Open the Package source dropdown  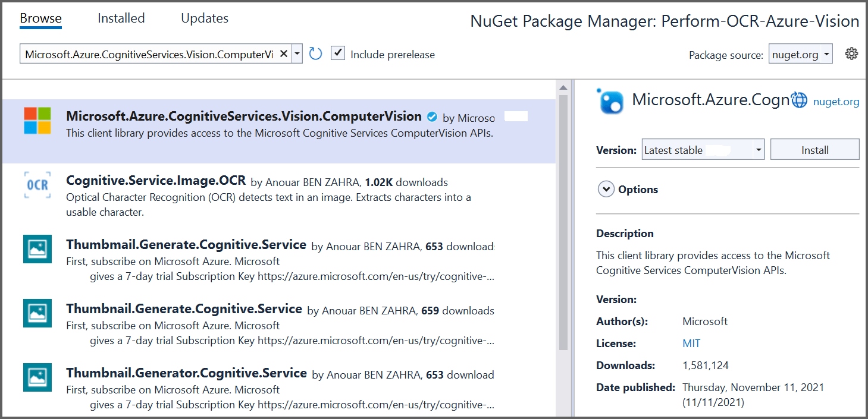800,53
